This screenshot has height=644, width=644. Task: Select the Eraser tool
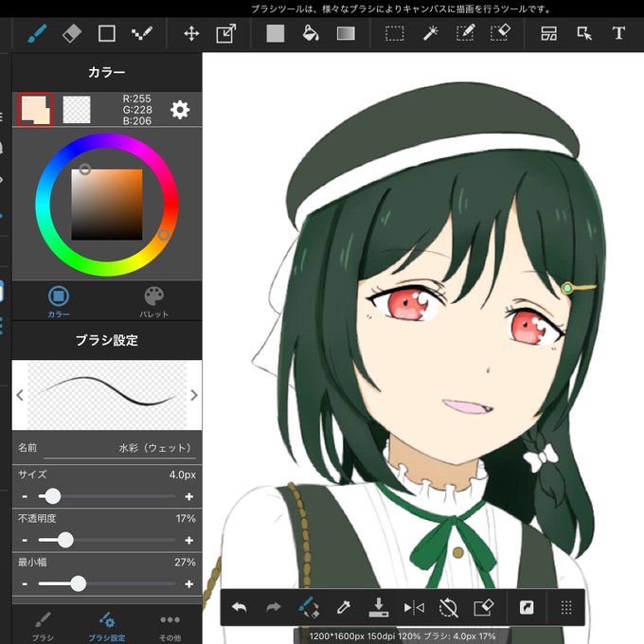[72, 33]
